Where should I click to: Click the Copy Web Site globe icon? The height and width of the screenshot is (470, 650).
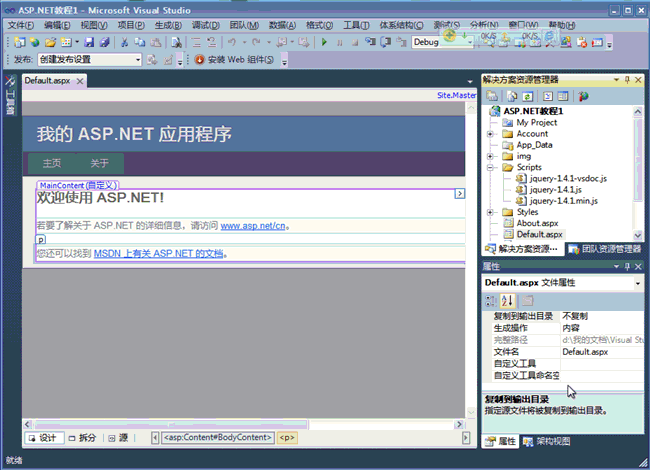pyautogui.click(x=584, y=97)
